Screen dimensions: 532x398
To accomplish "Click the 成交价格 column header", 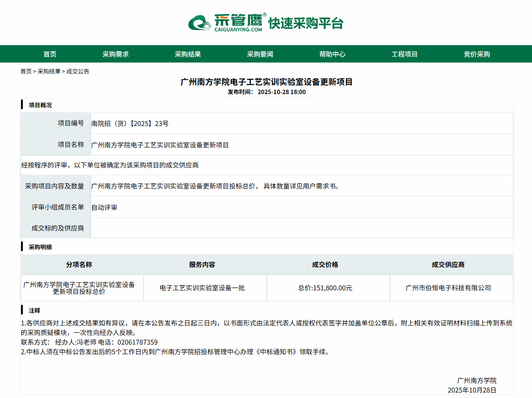I will click(x=325, y=265).
